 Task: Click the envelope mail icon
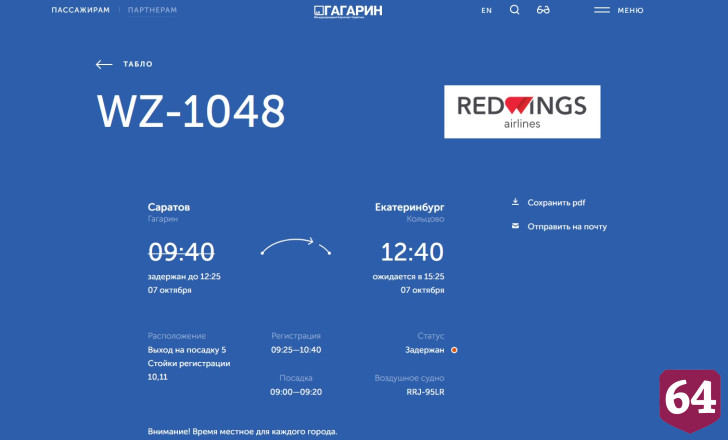tap(515, 226)
